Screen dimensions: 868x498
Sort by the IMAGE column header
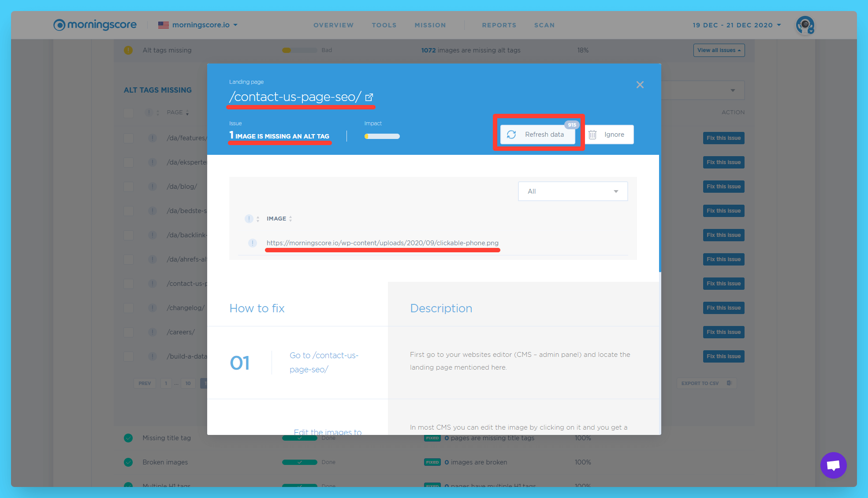(x=279, y=219)
